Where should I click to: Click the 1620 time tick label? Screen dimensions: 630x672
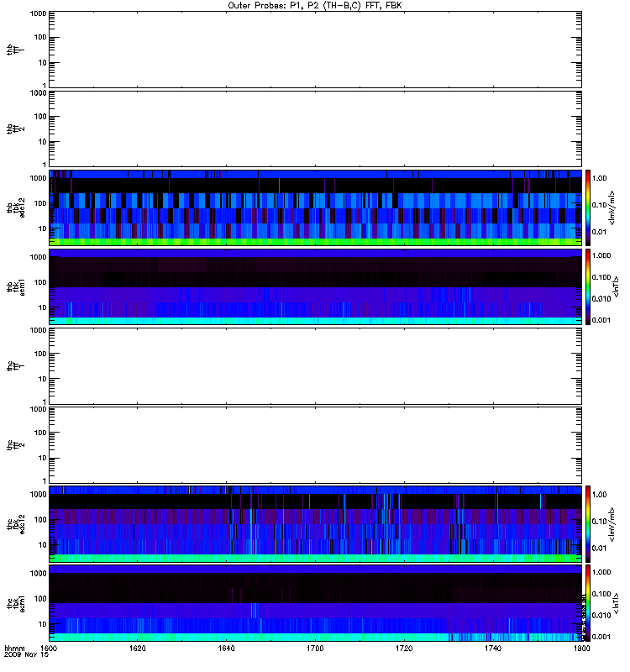coord(137,648)
